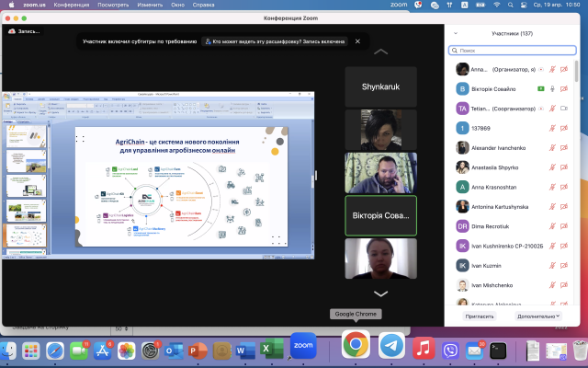588x368 pixels.
Task: Click camera-off icon for Ivan Mishchenko
Action: (563, 285)
